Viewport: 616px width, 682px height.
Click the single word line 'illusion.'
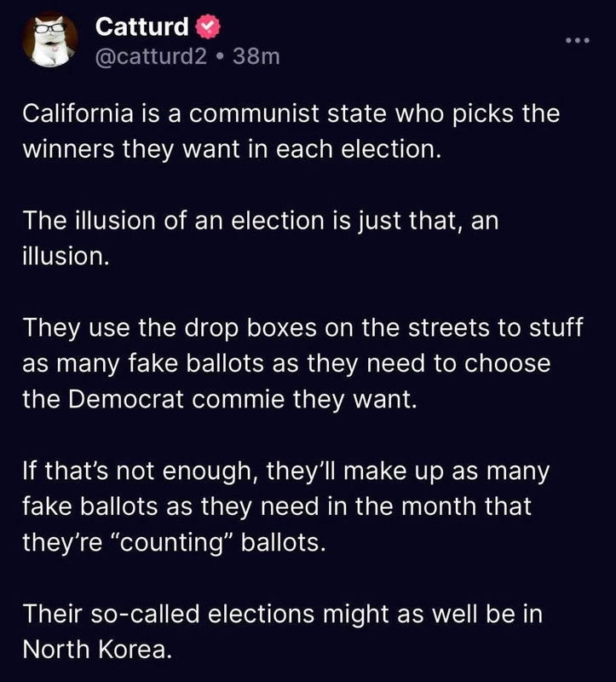click(x=66, y=257)
